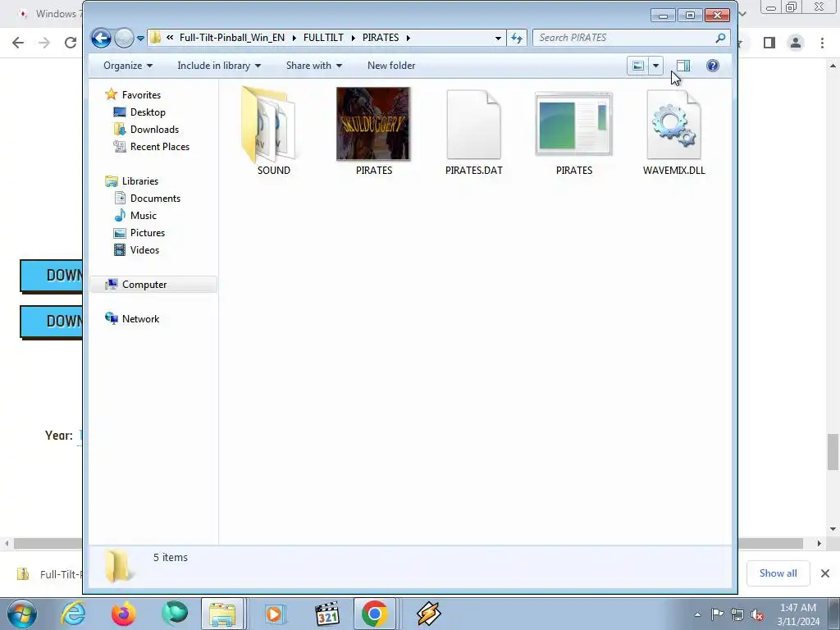The height and width of the screenshot is (630, 840).
Task: Open clock showing 1:47 AM
Action: (798, 614)
